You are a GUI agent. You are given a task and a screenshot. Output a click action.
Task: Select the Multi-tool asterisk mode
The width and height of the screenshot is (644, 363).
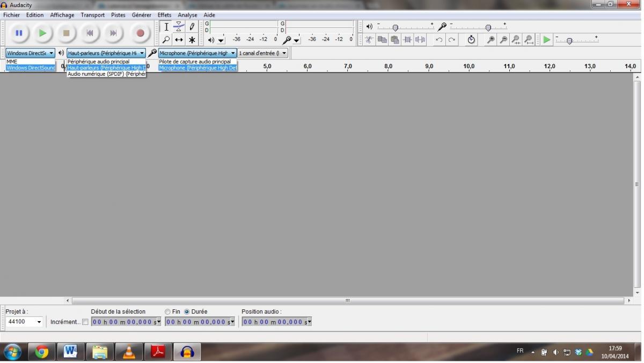[x=192, y=40]
